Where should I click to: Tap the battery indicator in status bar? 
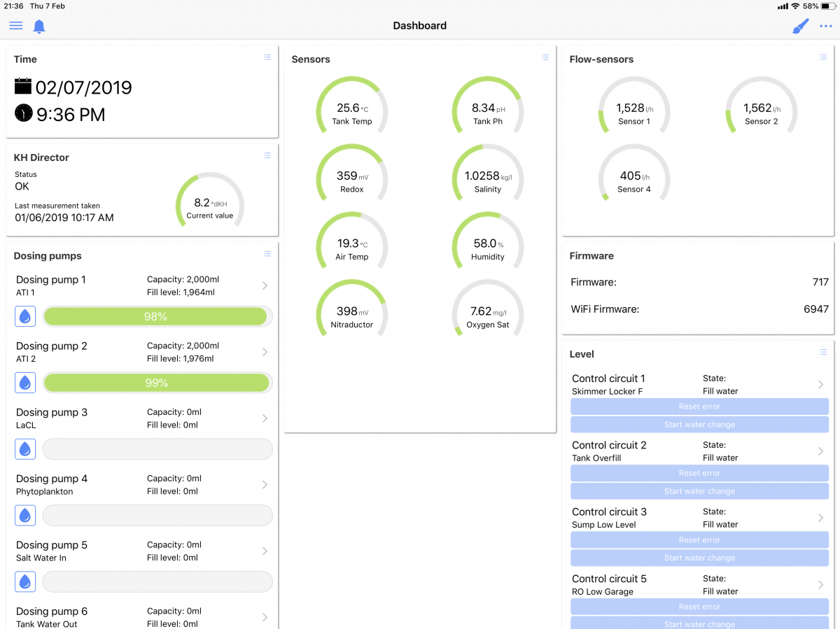(x=829, y=6)
